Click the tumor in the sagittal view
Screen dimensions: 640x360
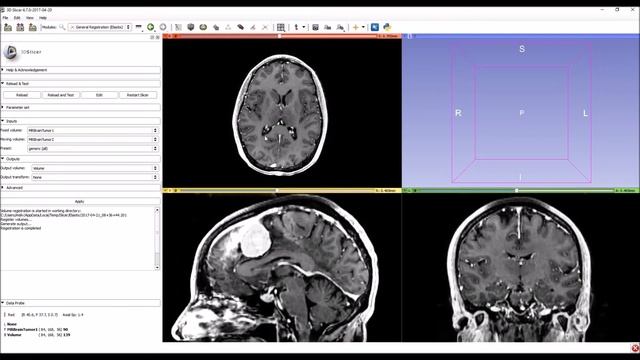(255, 240)
